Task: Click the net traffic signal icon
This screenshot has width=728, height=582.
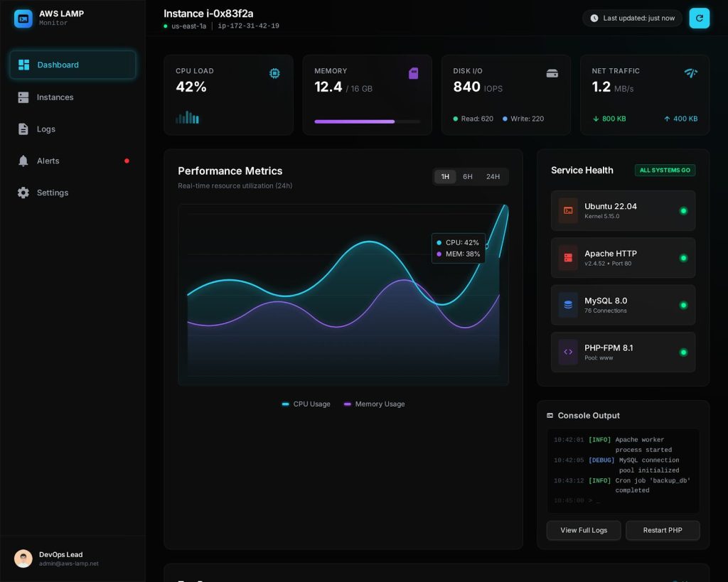Action: tap(690, 73)
